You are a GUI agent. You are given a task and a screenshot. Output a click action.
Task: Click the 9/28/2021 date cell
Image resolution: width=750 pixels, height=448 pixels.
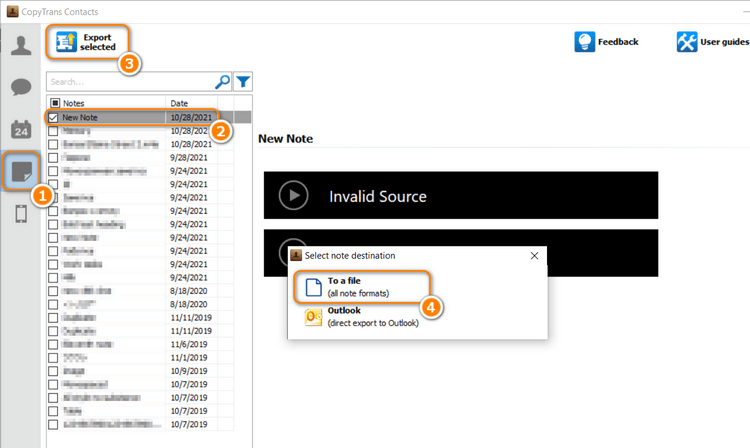point(188,157)
